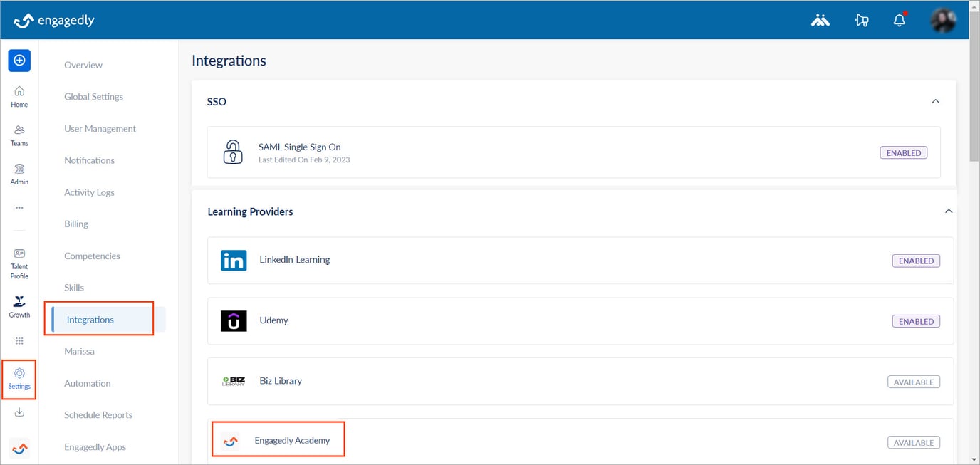Click the SAML padlock icon
This screenshot has height=465, width=980.
point(233,152)
